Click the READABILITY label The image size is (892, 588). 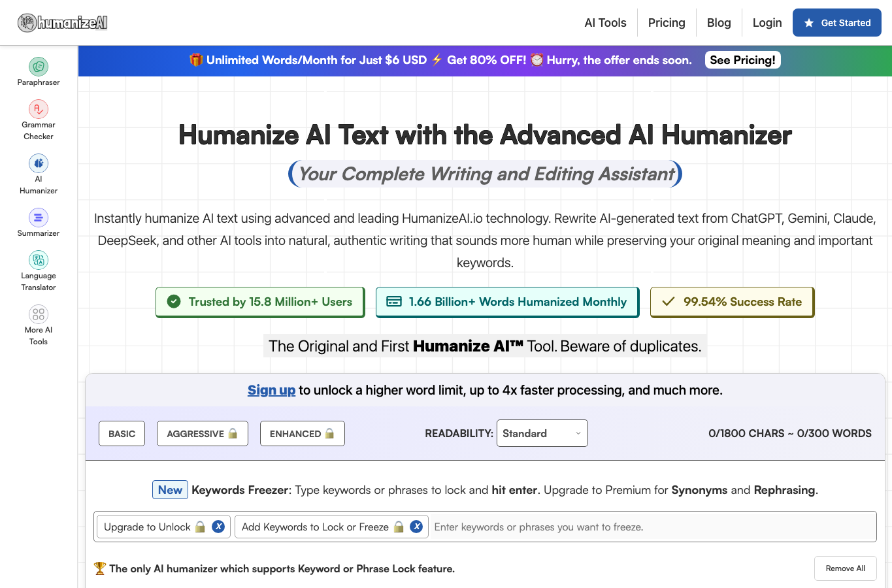(459, 433)
